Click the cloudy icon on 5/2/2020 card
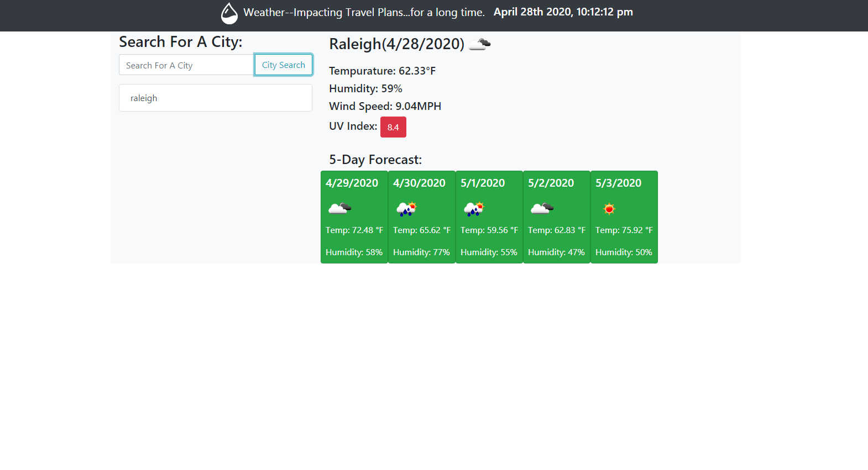The image size is (868, 470). [x=542, y=208]
